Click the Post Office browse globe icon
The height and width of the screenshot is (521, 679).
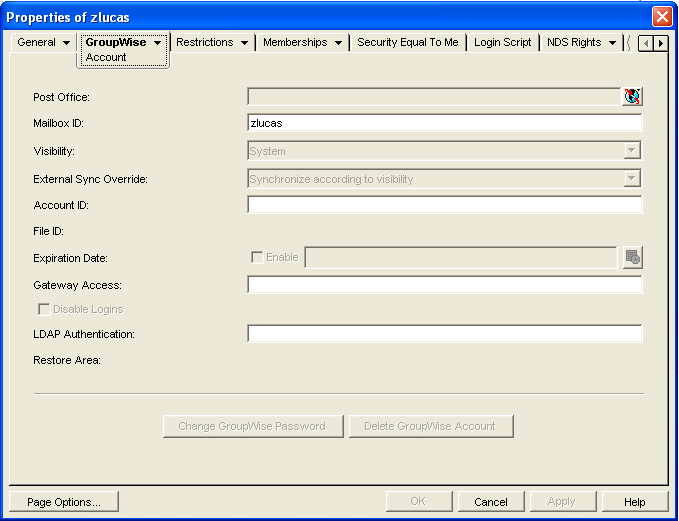click(632, 96)
